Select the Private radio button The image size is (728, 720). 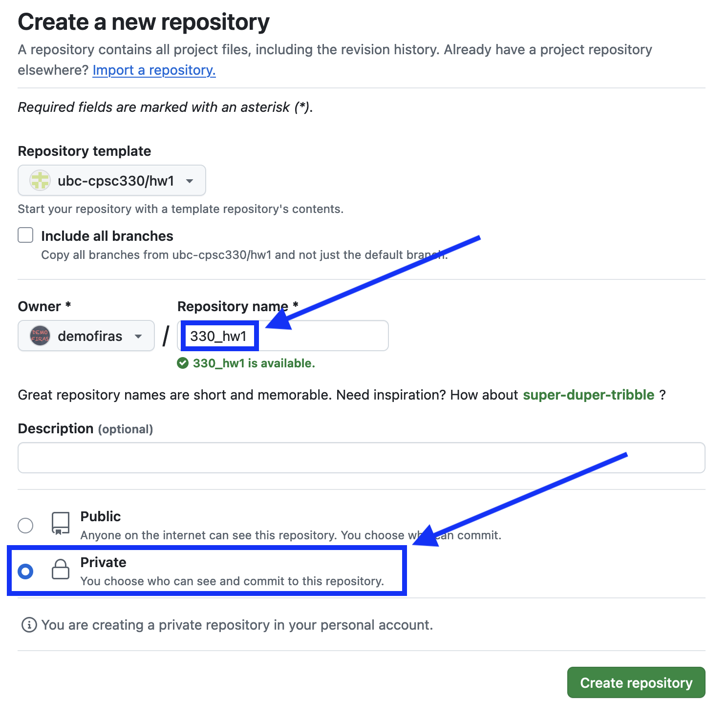[25, 572]
